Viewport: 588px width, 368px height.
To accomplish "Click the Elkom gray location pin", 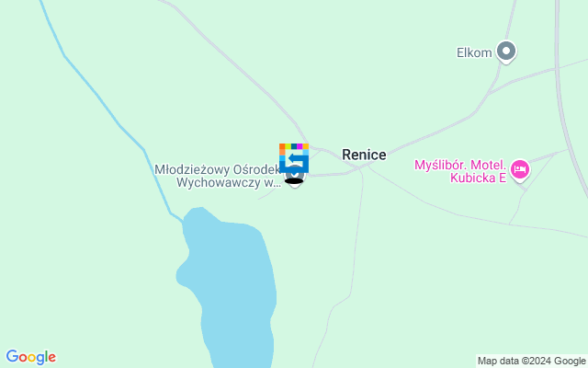I will point(506,52).
